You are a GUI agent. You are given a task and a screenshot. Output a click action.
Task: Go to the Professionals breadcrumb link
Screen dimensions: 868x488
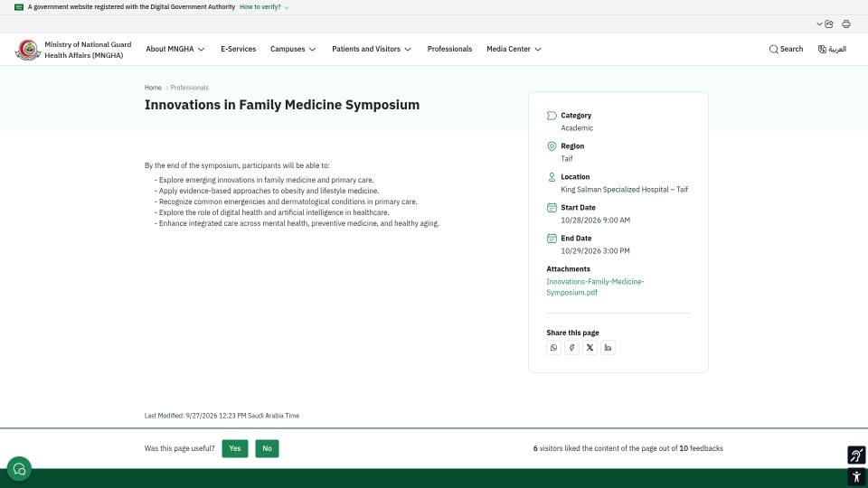[x=189, y=88]
